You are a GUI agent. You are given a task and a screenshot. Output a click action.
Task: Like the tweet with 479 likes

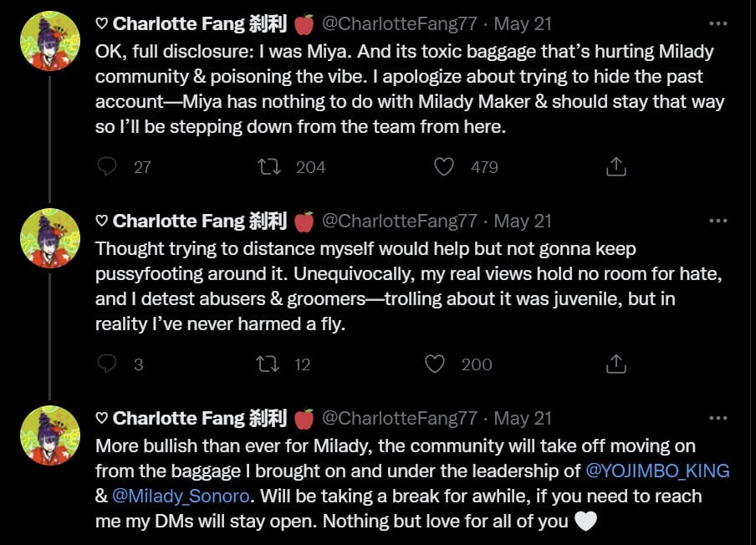click(444, 166)
